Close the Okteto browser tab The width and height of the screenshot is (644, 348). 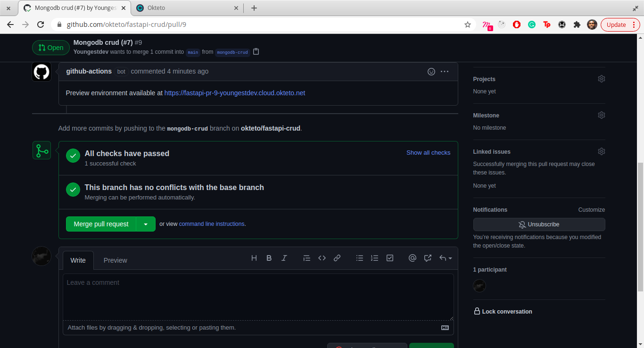pyautogui.click(x=236, y=8)
